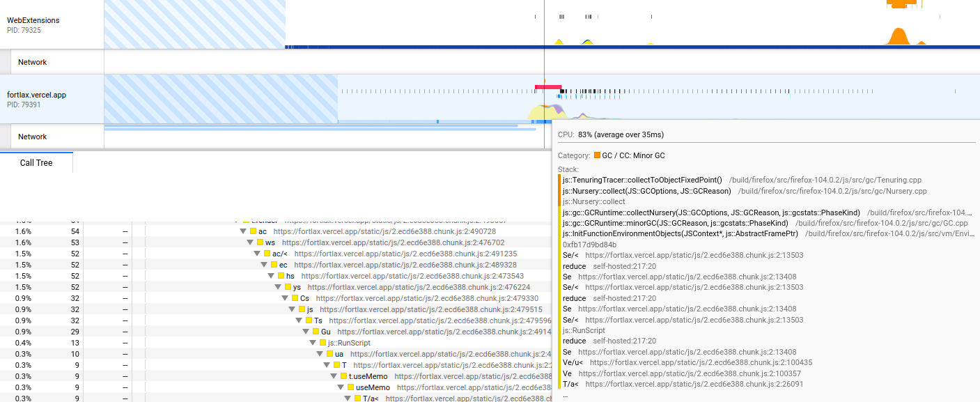Click the yellow category square next to hs
The image size is (980, 402).
[x=281, y=276]
